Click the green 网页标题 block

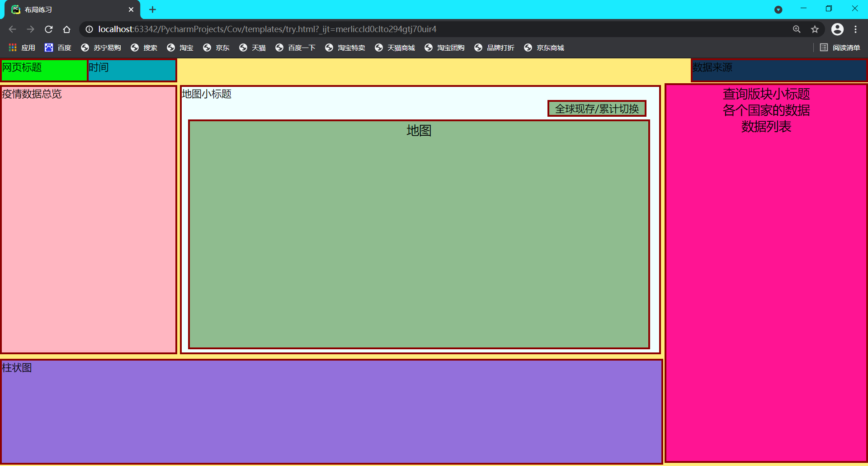[x=44, y=70]
